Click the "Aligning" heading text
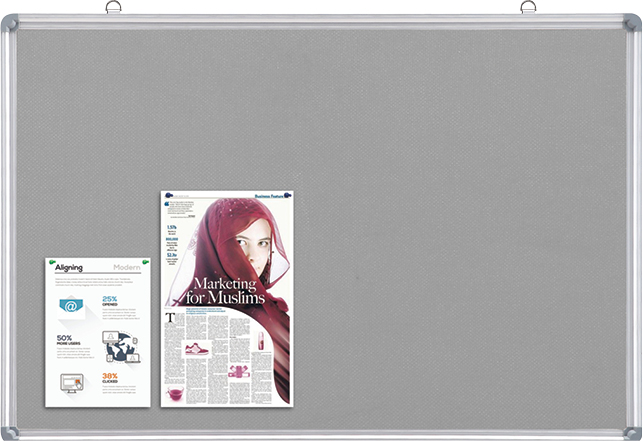Image resolution: width=643 pixels, height=441 pixels. pos(69,268)
